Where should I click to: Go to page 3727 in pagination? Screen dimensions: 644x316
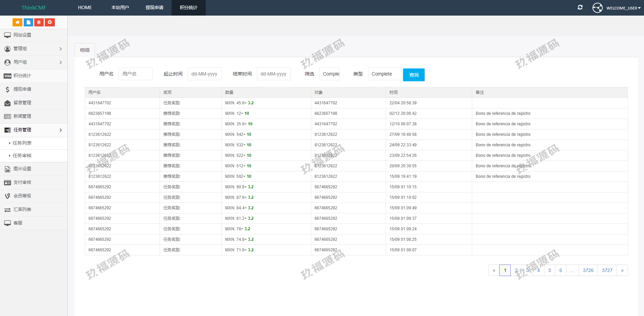pos(607,270)
